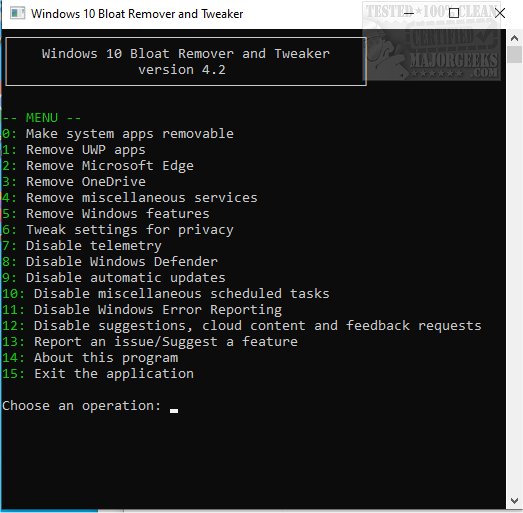Select 'Make system apps removable' menu line

pos(117,134)
